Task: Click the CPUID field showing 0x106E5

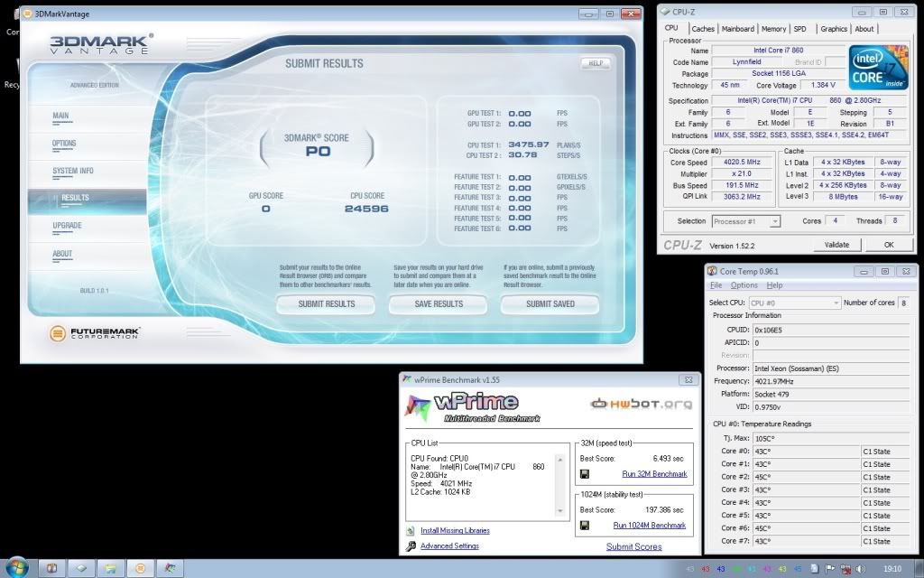Action: point(831,330)
